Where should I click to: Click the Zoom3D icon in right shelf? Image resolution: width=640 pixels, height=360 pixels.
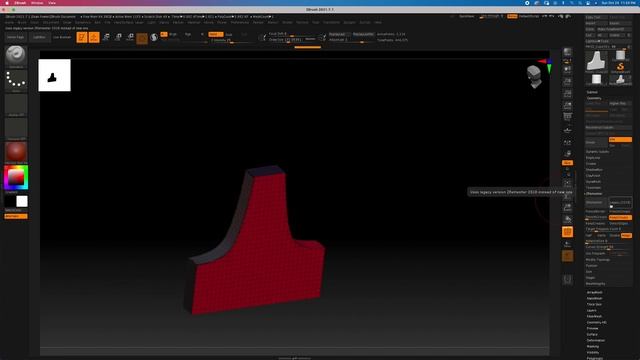pos(567,207)
